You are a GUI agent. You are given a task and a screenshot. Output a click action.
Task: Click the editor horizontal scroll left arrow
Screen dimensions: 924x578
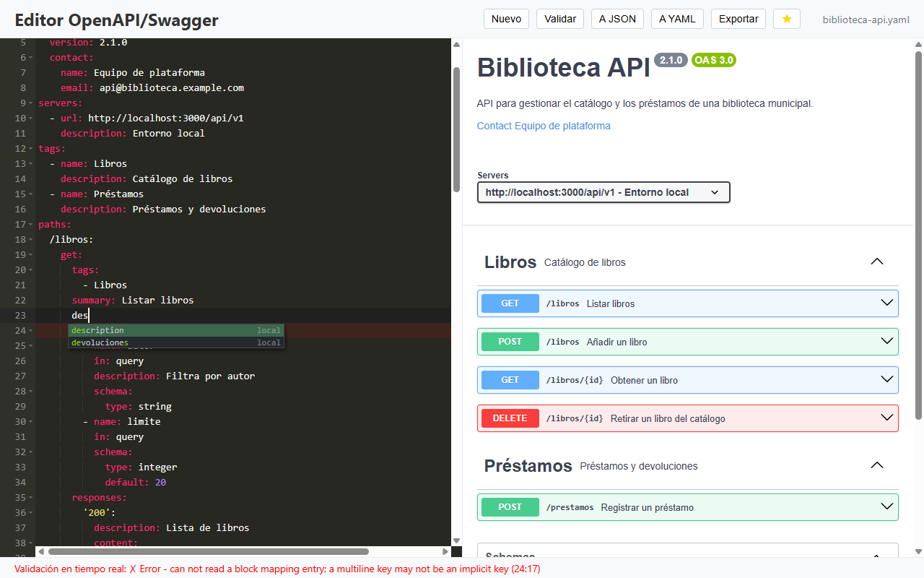[41, 552]
